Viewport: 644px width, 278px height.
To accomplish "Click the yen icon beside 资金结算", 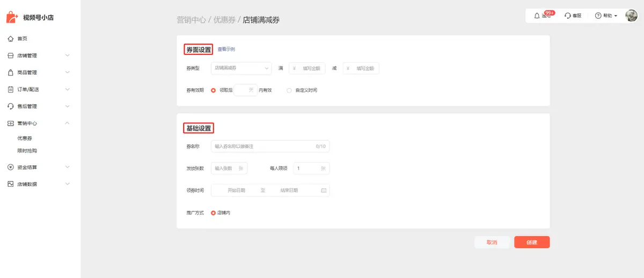I will point(11,167).
